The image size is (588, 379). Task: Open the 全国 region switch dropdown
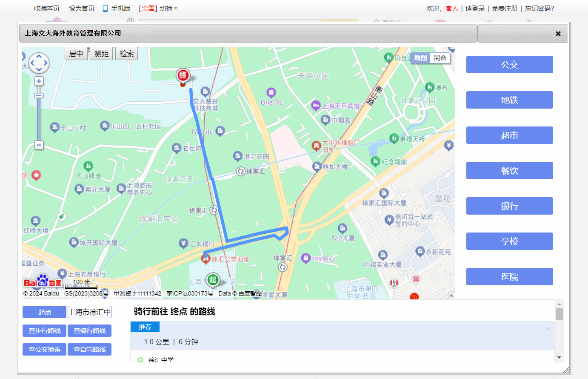[176, 9]
